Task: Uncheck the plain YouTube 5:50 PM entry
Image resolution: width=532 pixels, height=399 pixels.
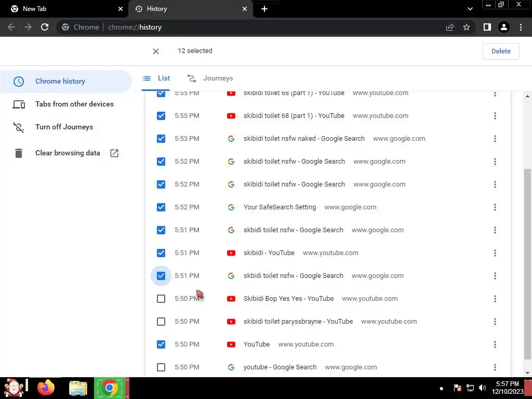Action: [x=161, y=344]
